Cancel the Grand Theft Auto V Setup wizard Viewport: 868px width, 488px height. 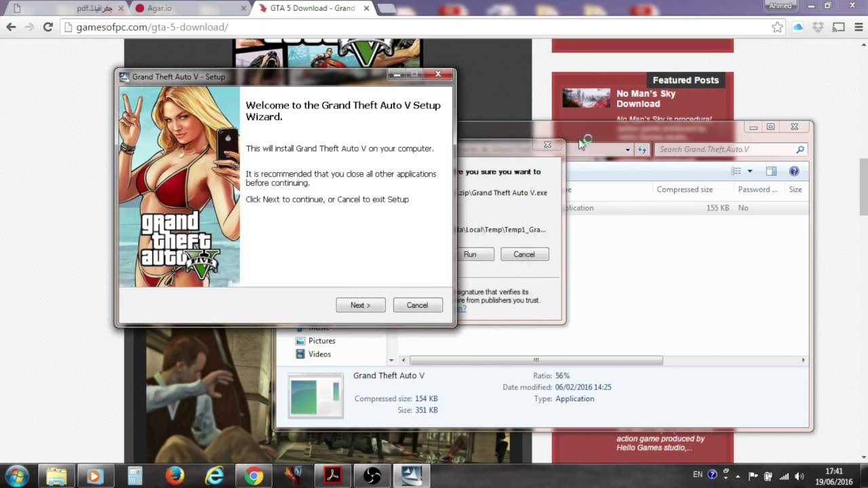418,305
